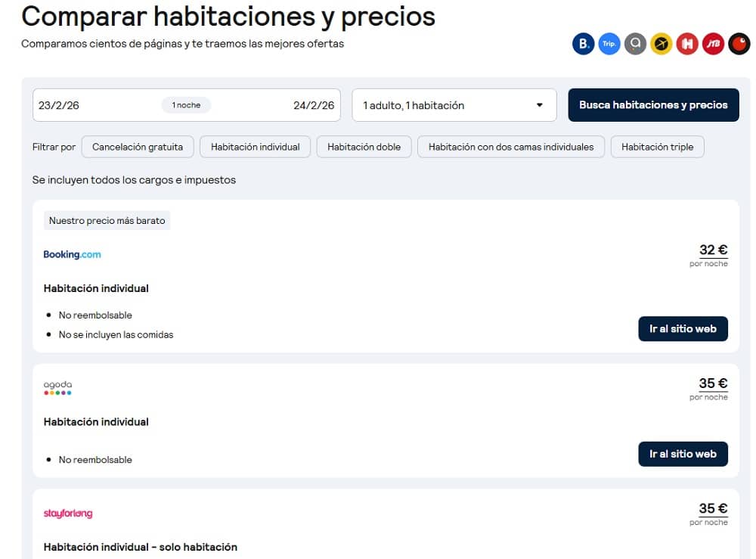756x559 pixels.
Task: Click Busca habitaciones y precios button
Action: (653, 105)
